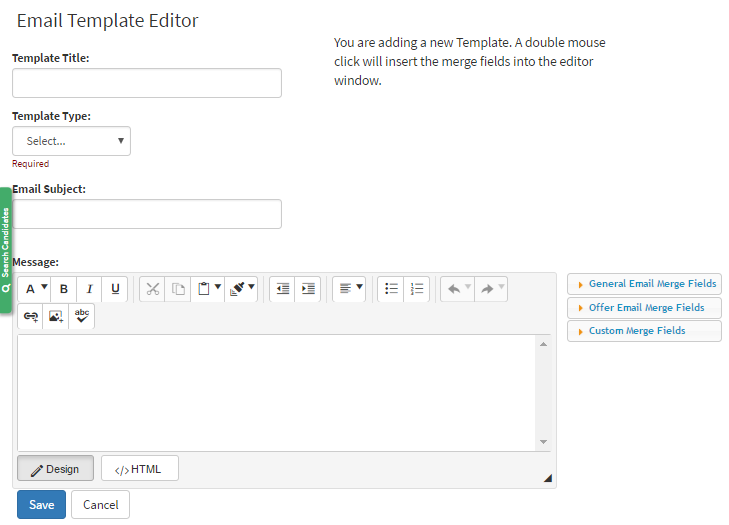The width and height of the screenshot is (729, 525).
Task: Expand the Offer Email Merge Fields section
Action: pyautogui.click(x=644, y=308)
